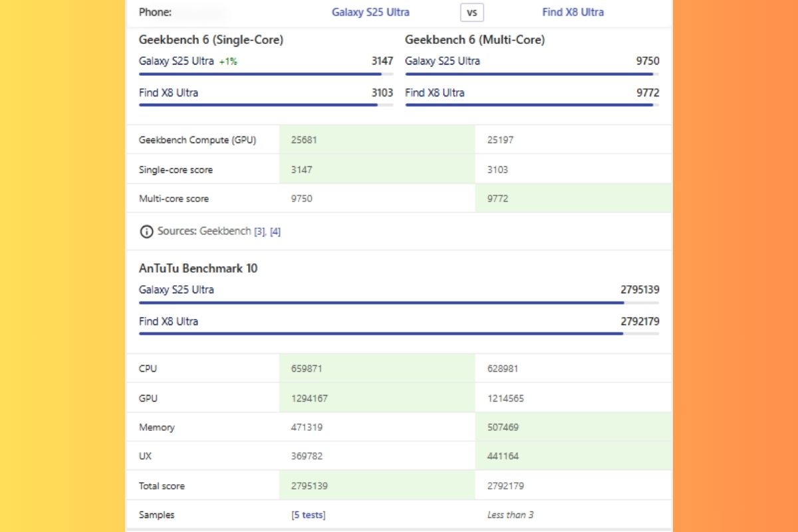Click the 'Single-core score' row label
The image size is (798, 532).
click(176, 170)
